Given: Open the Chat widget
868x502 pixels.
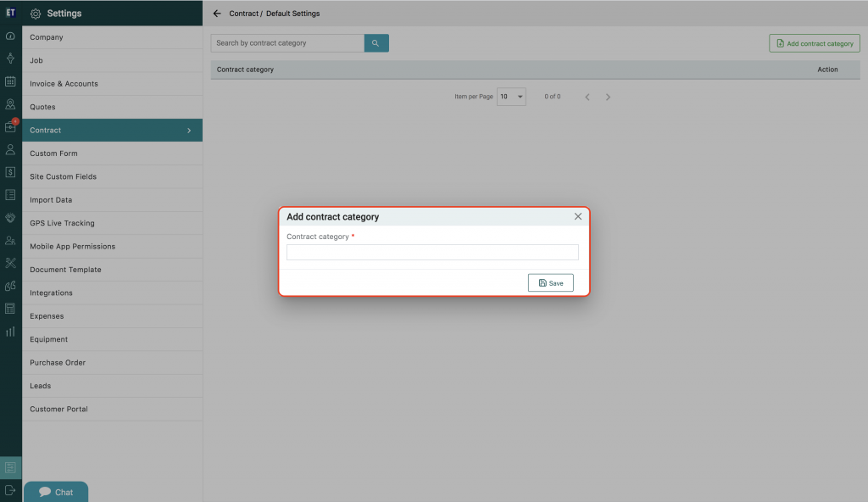Looking at the screenshot, I should pyautogui.click(x=56, y=492).
